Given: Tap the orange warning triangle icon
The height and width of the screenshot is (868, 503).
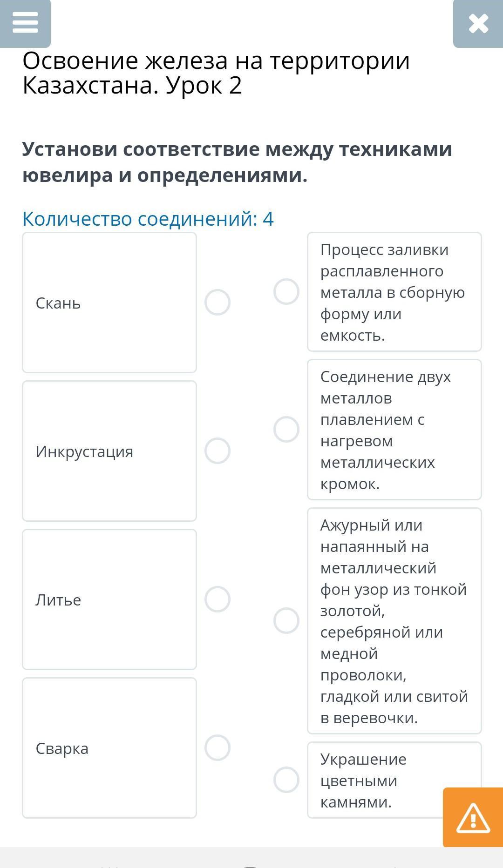Looking at the screenshot, I should coord(473,817).
